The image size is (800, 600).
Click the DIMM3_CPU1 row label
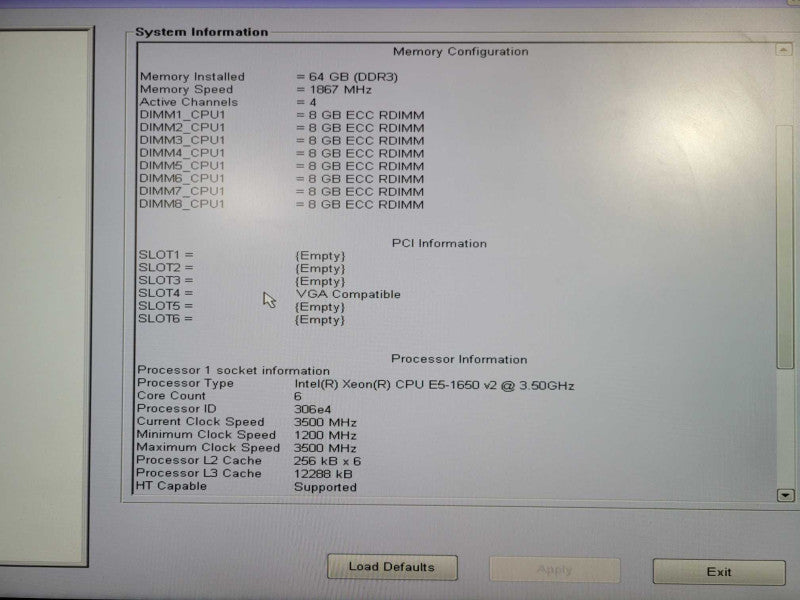click(182, 140)
